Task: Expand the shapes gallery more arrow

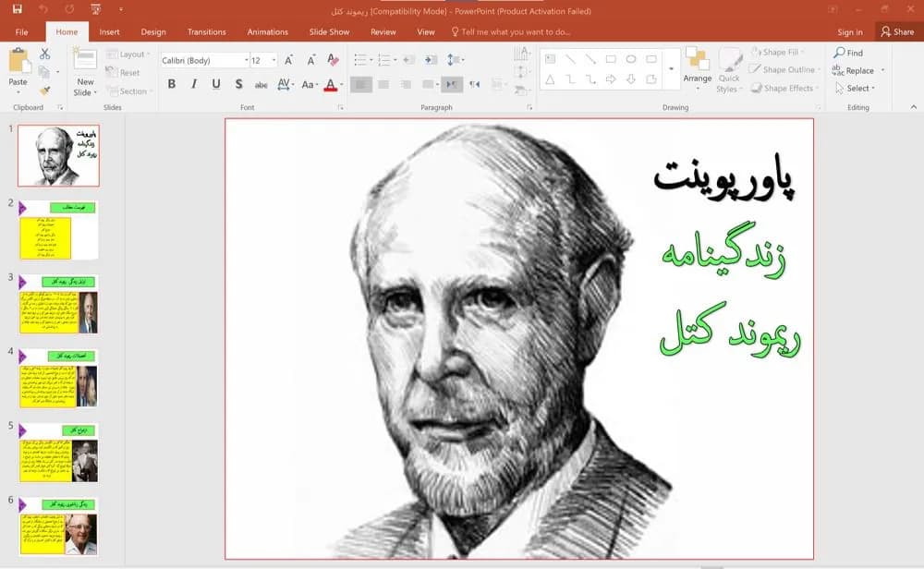Action: coord(671,69)
